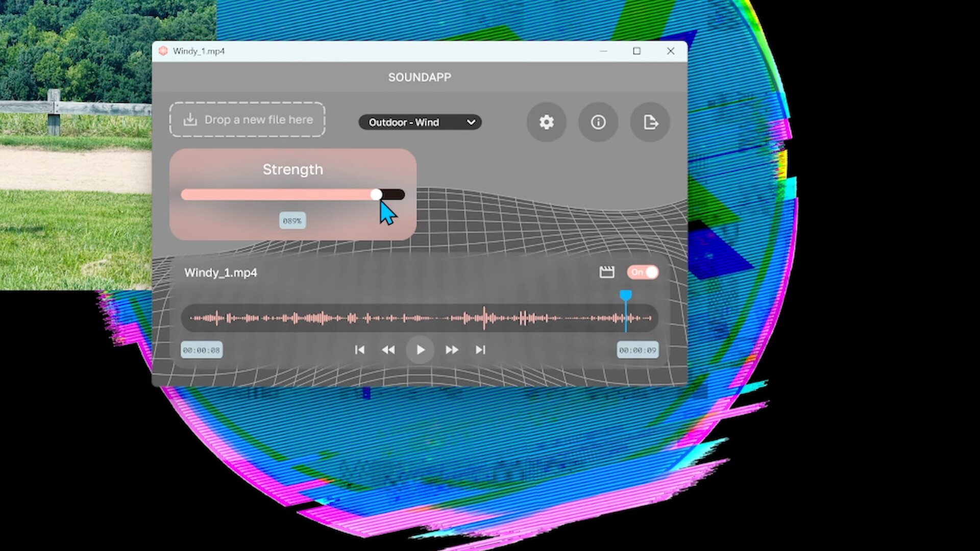Click the Strength slider handle
The width and height of the screenshot is (980, 551).
point(376,194)
